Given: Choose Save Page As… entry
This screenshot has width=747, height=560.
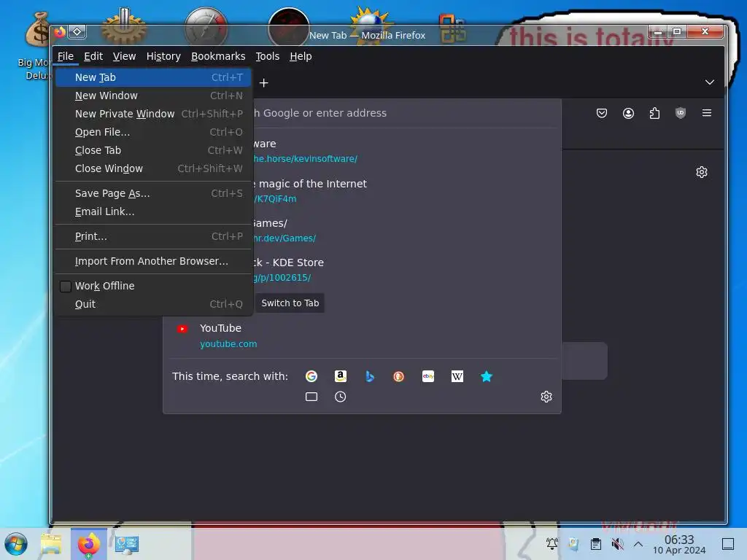Looking at the screenshot, I should [x=153, y=193].
